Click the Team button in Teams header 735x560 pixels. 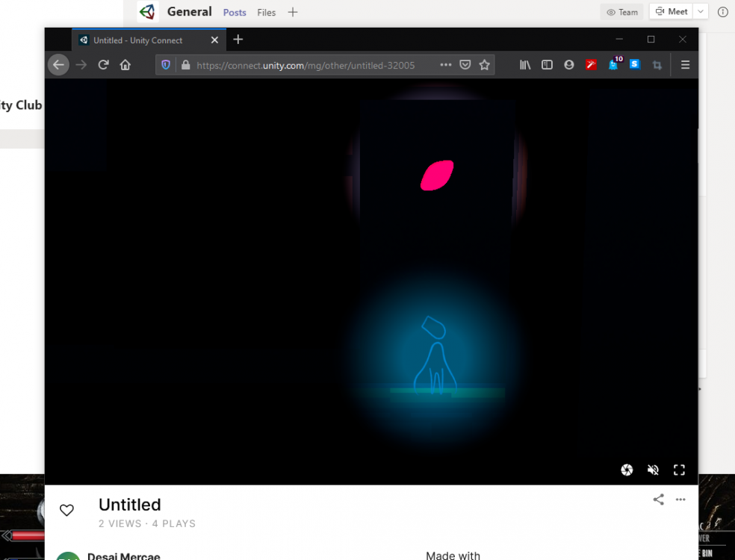(622, 12)
